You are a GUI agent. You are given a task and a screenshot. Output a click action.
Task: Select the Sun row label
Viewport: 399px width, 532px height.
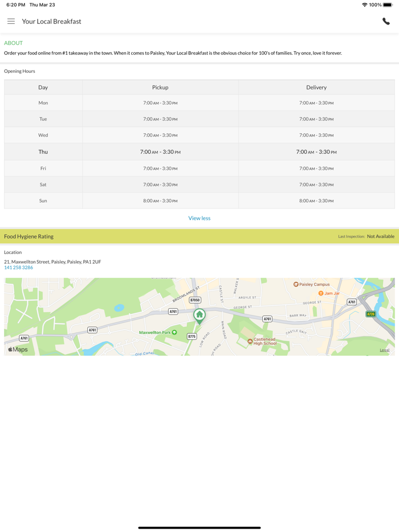tap(43, 200)
